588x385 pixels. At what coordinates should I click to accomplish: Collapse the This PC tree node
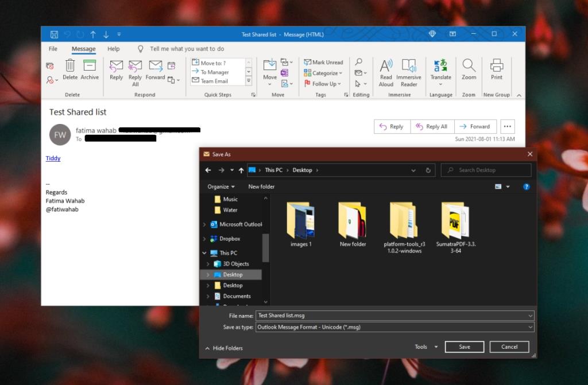(204, 252)
